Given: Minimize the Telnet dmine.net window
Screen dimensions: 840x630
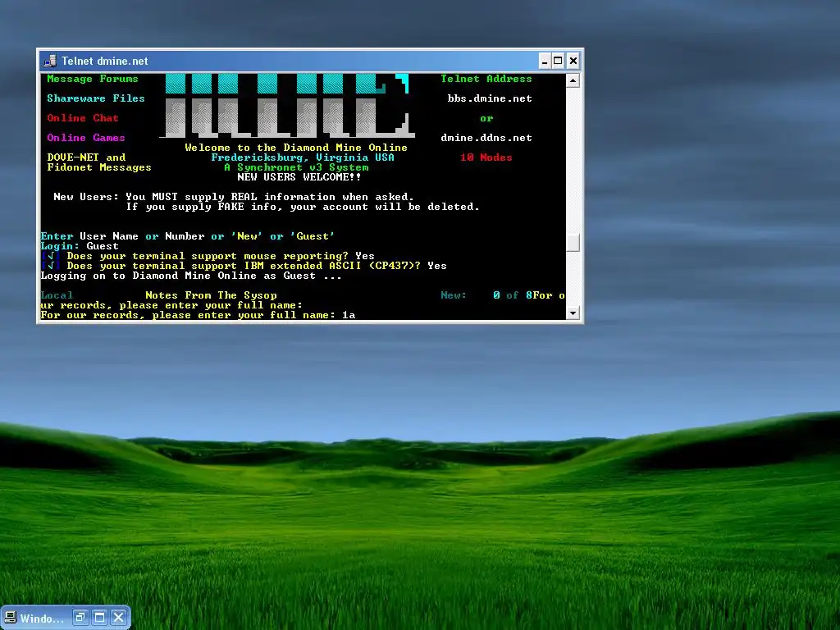Looking at the screenshot, I should tap(545, 61).
